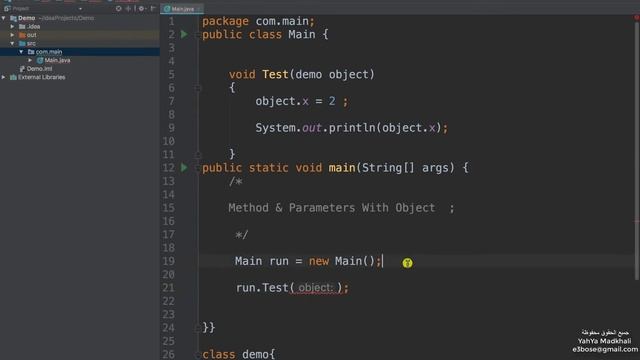Click the error indicator at top of scrollbar

click(x=637, y=17)
